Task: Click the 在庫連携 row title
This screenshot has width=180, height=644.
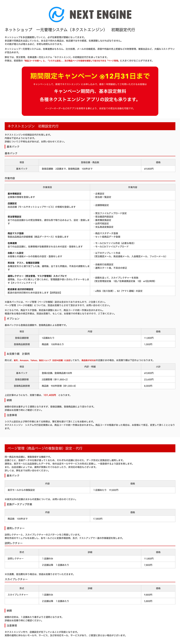Action: point(12,243)
